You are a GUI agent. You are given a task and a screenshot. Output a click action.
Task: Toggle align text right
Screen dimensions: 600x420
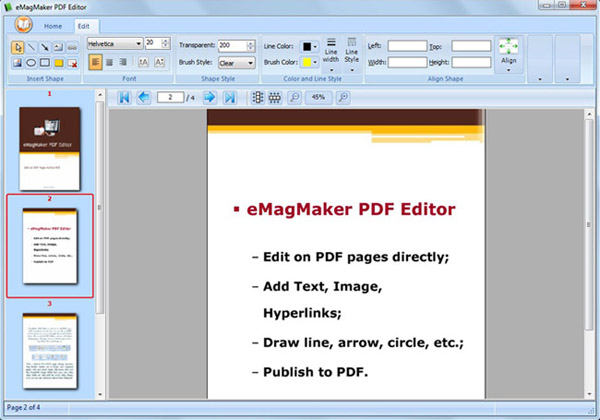coord(123,62)
